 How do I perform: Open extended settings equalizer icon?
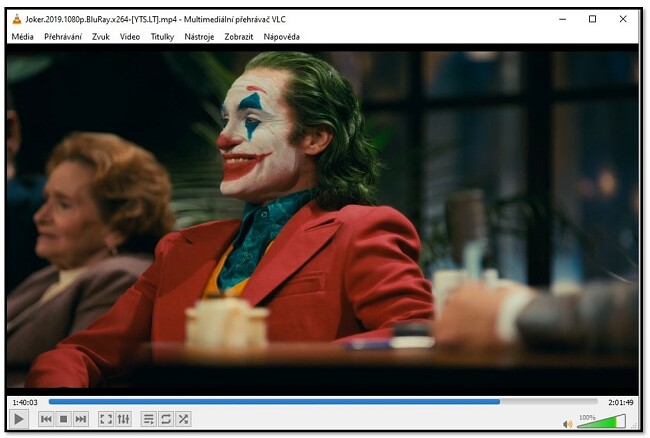pos(124,419)
